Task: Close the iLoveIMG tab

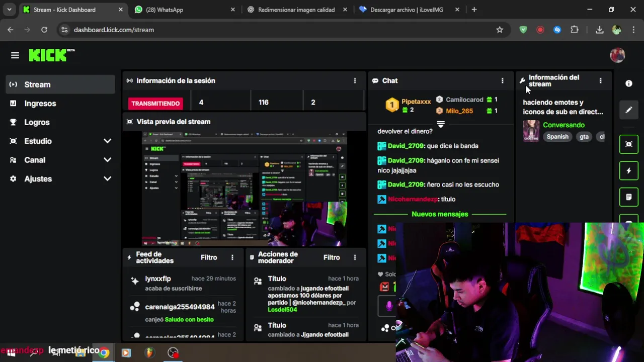Action: pyautogui.click(x=457, y=10)
